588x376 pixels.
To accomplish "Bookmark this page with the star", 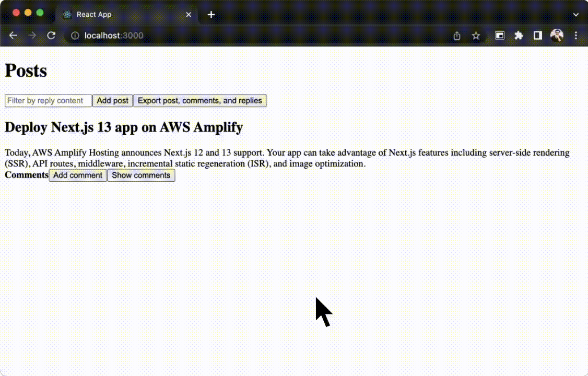I will coord(476,36).
